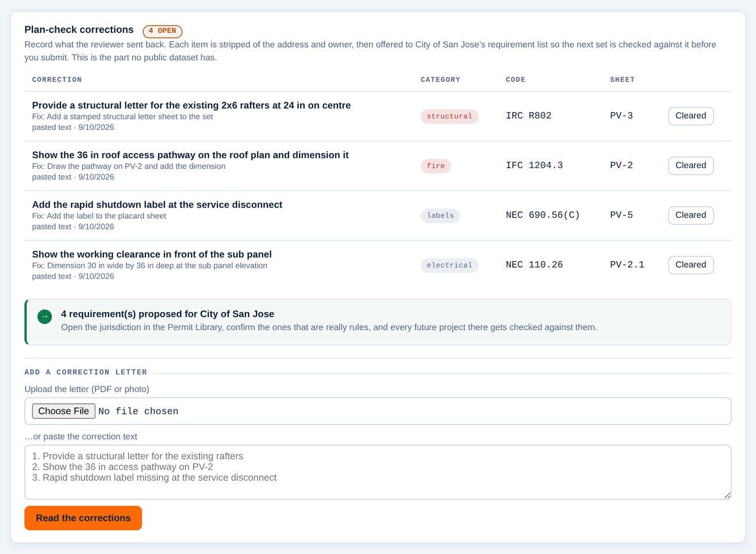Image resolution: width=756 pixels, height=554 pixels.
Task: Click the IFC 1204.3 code cell
Action: pyautogui.click(x=534, y=165)
